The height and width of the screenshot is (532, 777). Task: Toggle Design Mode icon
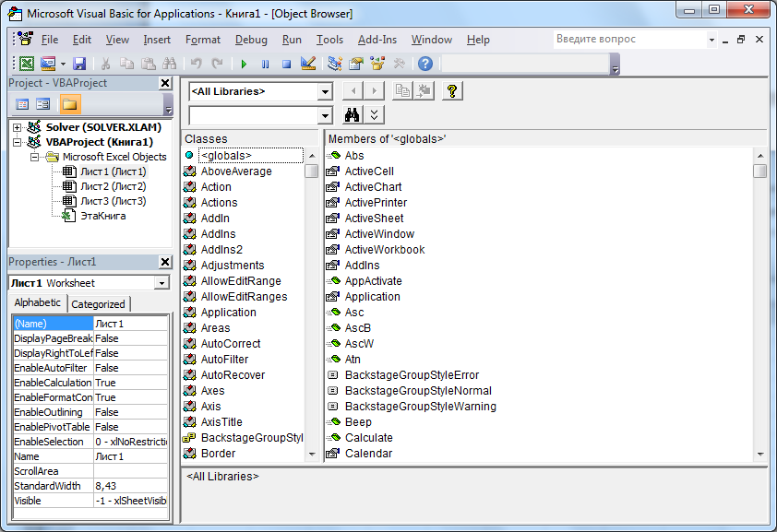tap(308, 64)
